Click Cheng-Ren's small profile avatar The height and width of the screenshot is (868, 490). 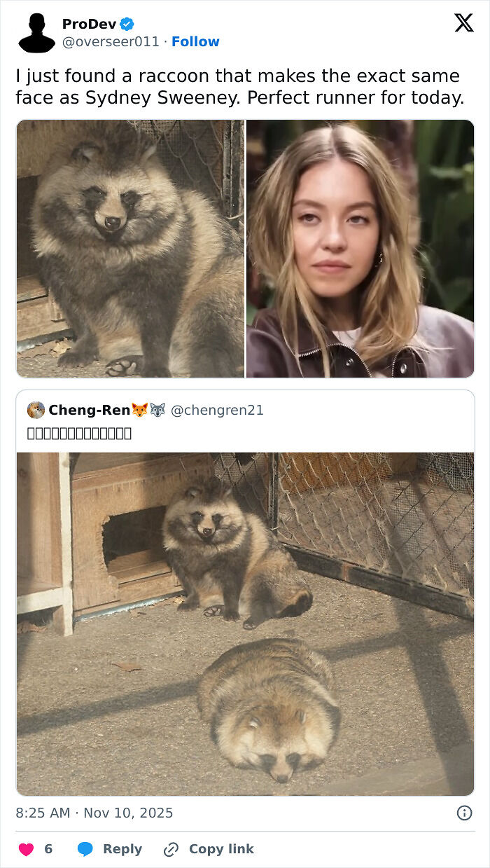click(x=36, y=410)
